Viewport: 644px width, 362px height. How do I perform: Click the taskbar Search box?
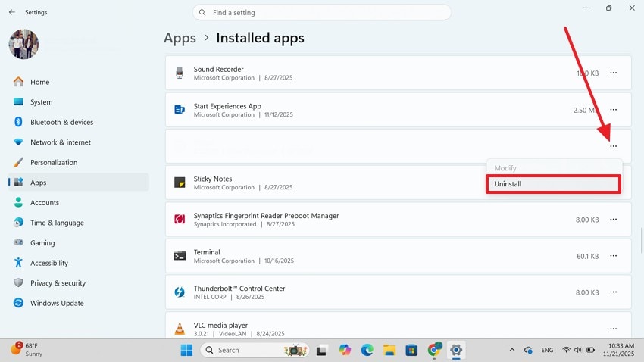[255, 350]
